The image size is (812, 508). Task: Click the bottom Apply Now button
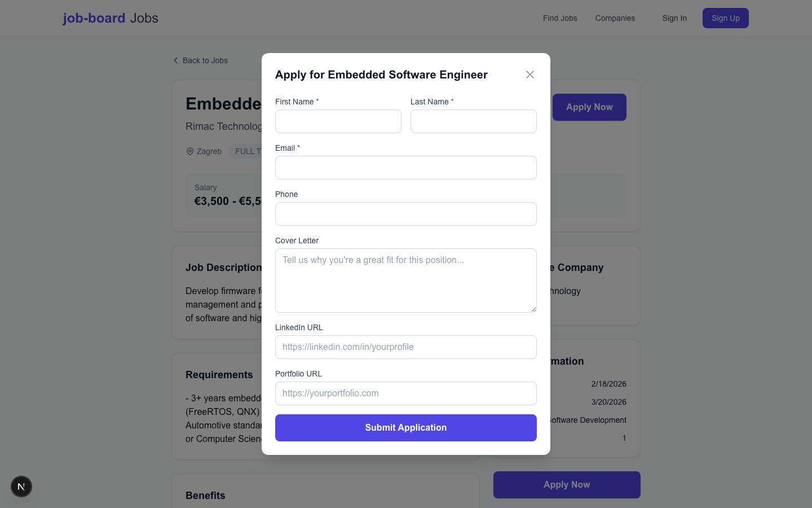point(566,484)
